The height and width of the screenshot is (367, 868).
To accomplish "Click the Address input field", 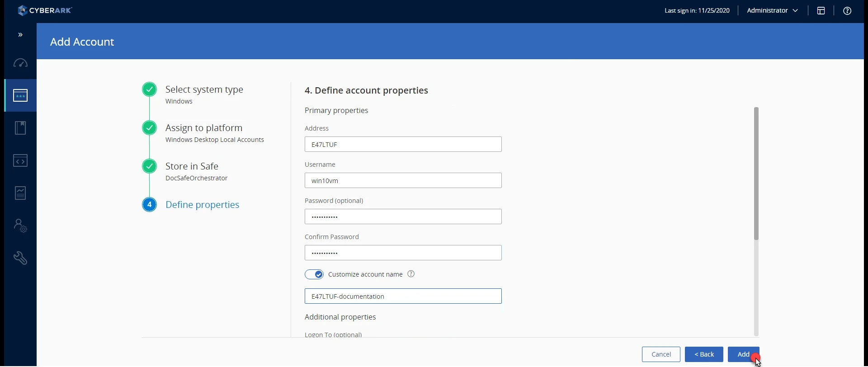I will point(403,144).
